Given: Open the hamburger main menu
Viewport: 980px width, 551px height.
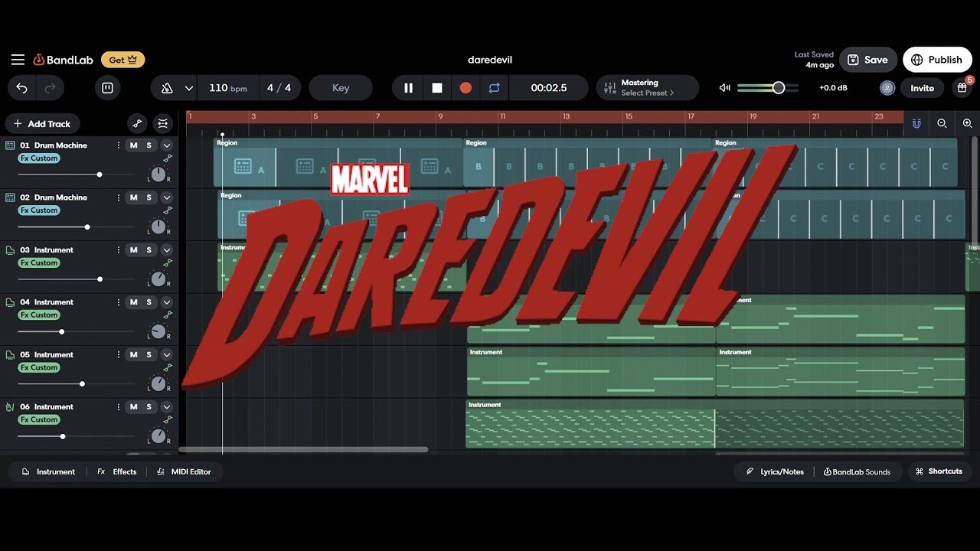Looking at the screenshot, I should [x=18, y=60].
